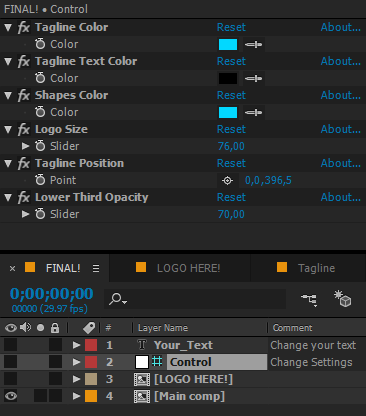Show the Your_Text layer visibility box

tap(11, 345)
